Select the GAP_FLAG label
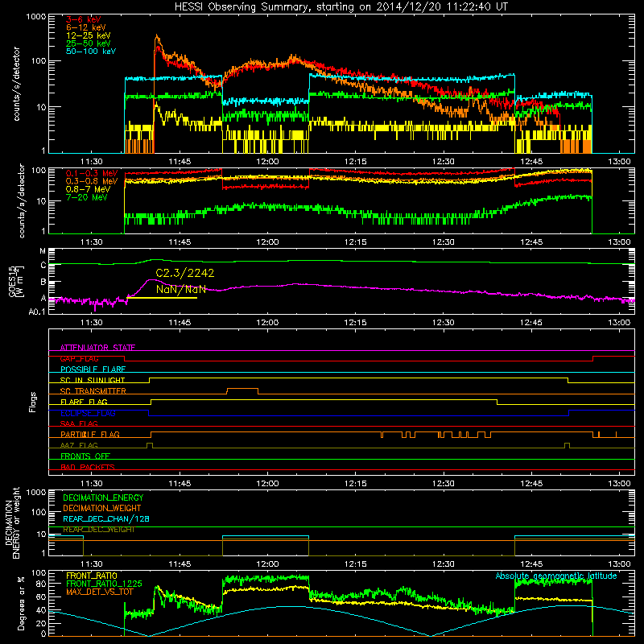Viewport: 644px width, 644px height. pos(79,358)
